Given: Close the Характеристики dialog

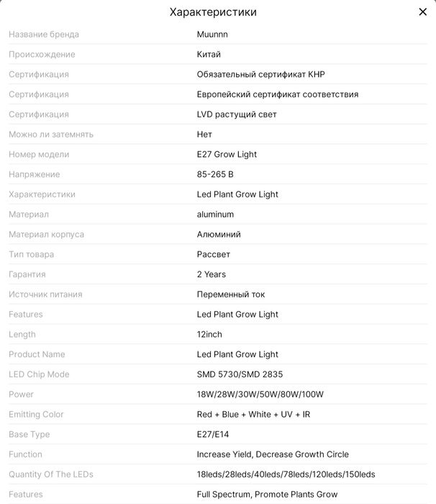Looking at the screenshot, I should coord(422,12).
